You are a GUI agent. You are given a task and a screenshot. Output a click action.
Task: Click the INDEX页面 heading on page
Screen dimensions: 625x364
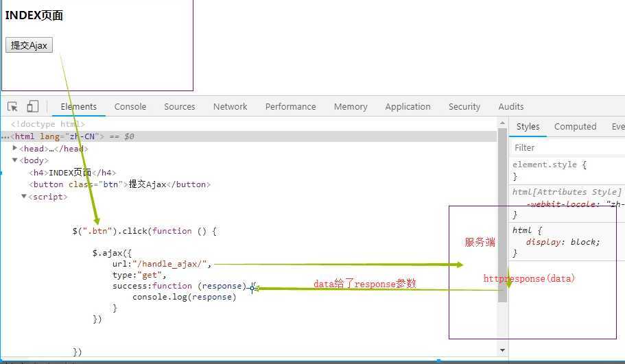pyautogui.click(x=34, y=15)
